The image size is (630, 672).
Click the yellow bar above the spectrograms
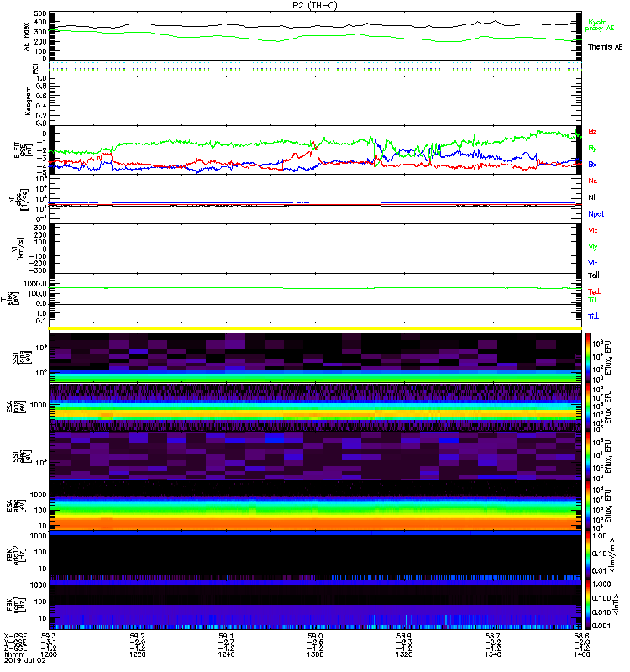(315, 328)
